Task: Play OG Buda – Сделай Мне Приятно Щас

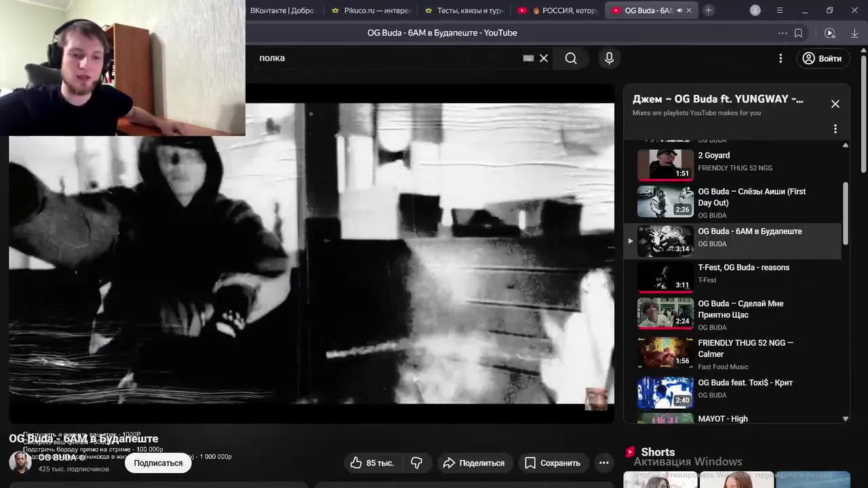Action: point(732,314)
